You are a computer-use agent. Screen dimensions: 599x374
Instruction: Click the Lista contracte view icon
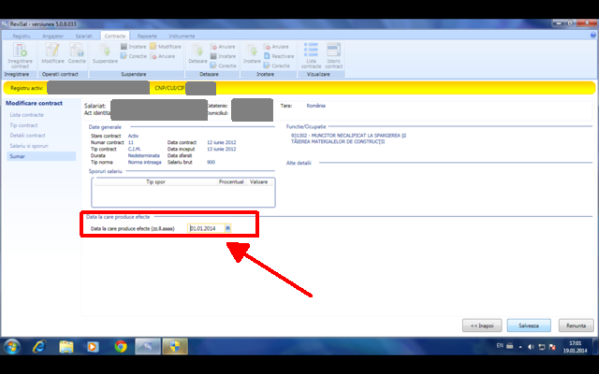click(311, 56)
